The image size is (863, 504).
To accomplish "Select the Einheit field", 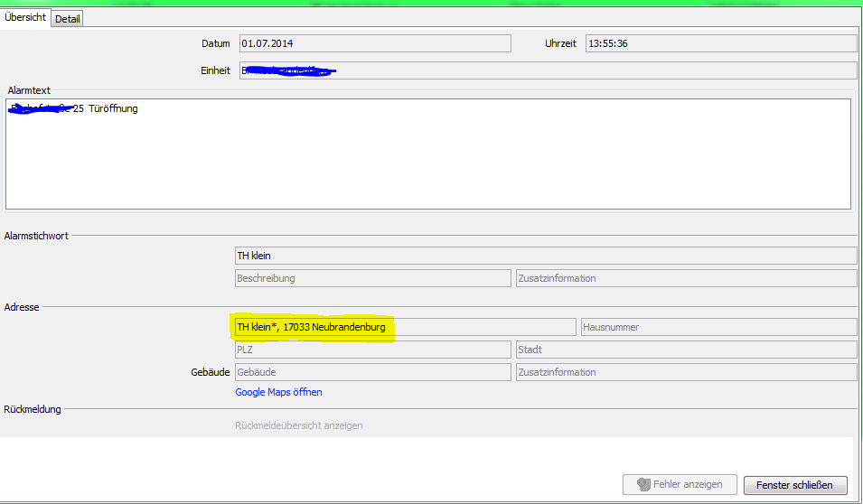I will click(x=547, y=70).
